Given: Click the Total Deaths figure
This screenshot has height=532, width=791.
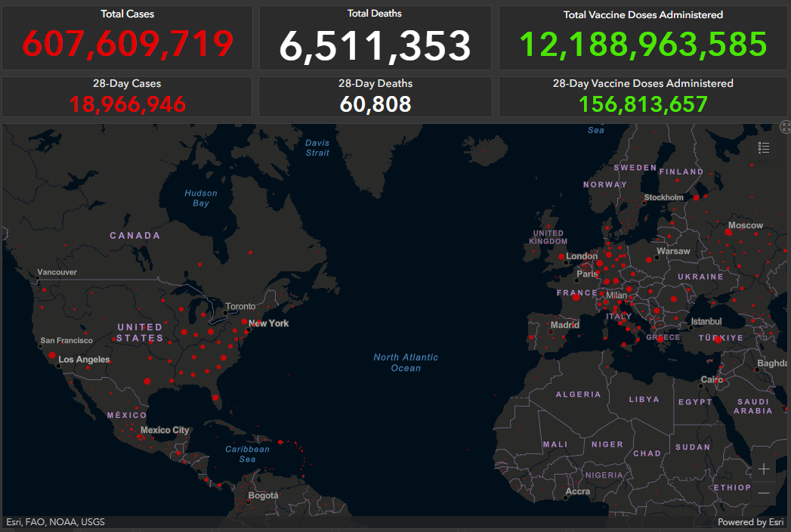Looking at the screenshot, I should click(375, 46).
